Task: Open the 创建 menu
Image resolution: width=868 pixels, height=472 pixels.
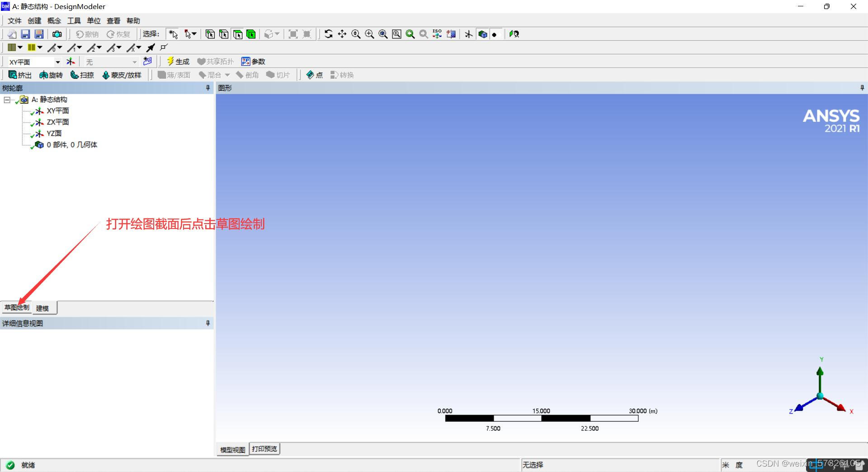Action: (x=34, y=21)
